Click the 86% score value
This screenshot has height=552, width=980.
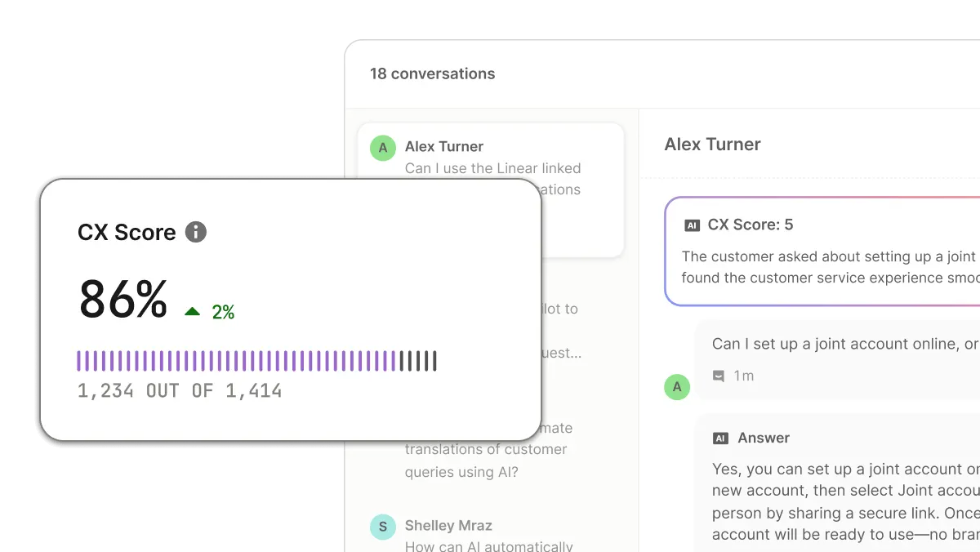pos(123,300)
